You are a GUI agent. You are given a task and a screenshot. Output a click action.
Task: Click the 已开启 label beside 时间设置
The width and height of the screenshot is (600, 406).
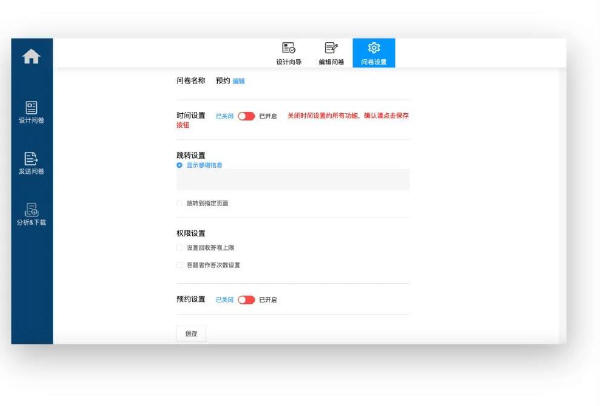[268, 116]
